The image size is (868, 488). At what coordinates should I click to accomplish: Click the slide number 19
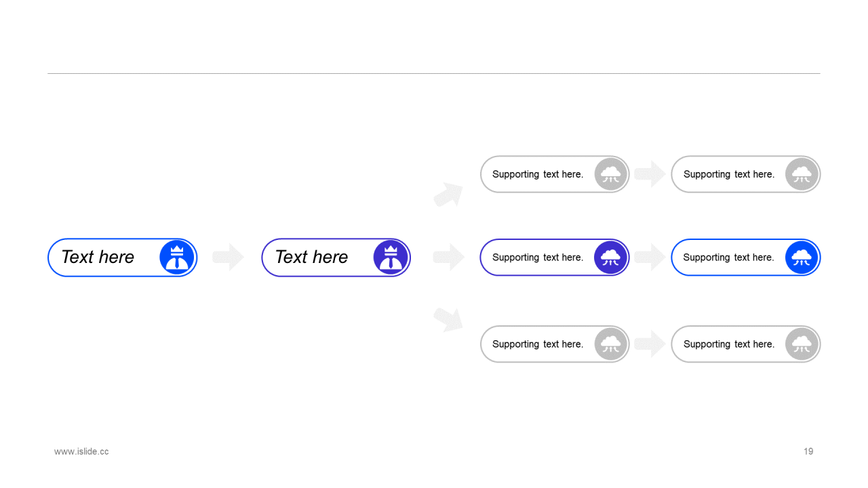[x=808, y=451]
